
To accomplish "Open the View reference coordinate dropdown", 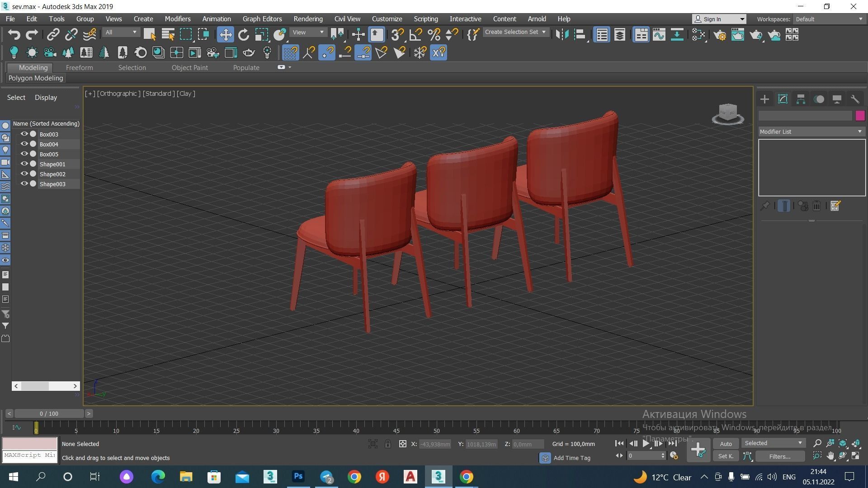I will coord(308,32).
